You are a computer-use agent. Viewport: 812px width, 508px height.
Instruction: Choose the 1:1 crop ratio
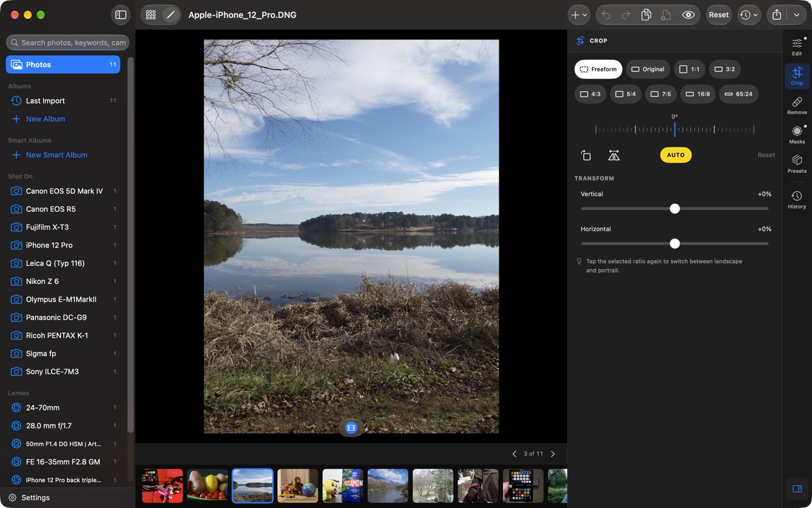click(690, 69)
